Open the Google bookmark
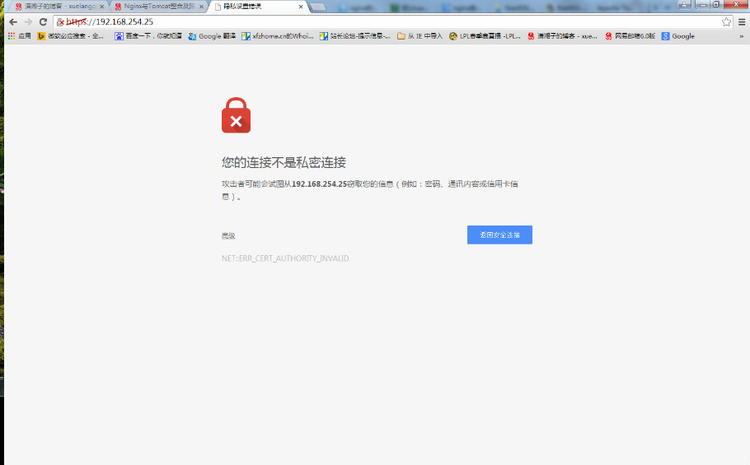750x465 pixels. [x=678, y=36]
